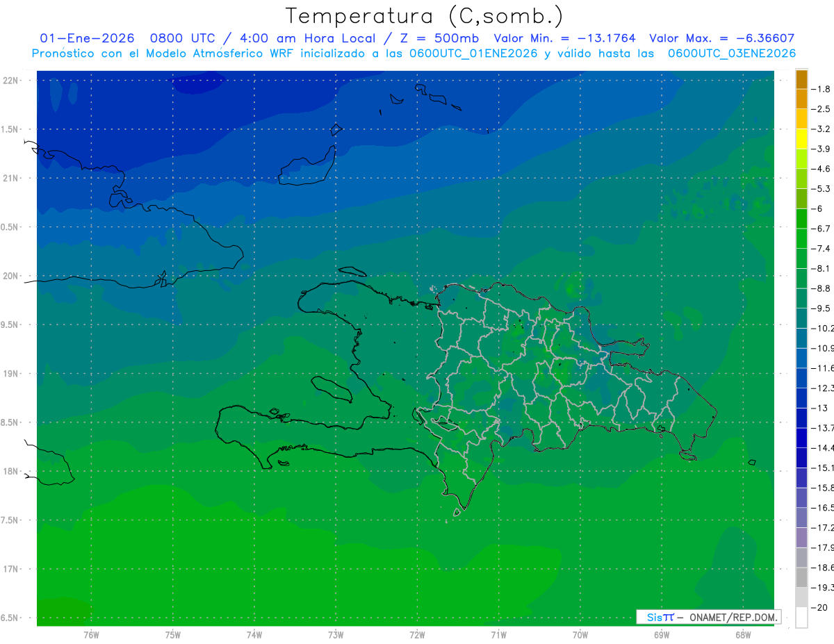Click the '-7.4' color scale value
Viewport: 834px width, 644px height.
[x=821, y=248]
